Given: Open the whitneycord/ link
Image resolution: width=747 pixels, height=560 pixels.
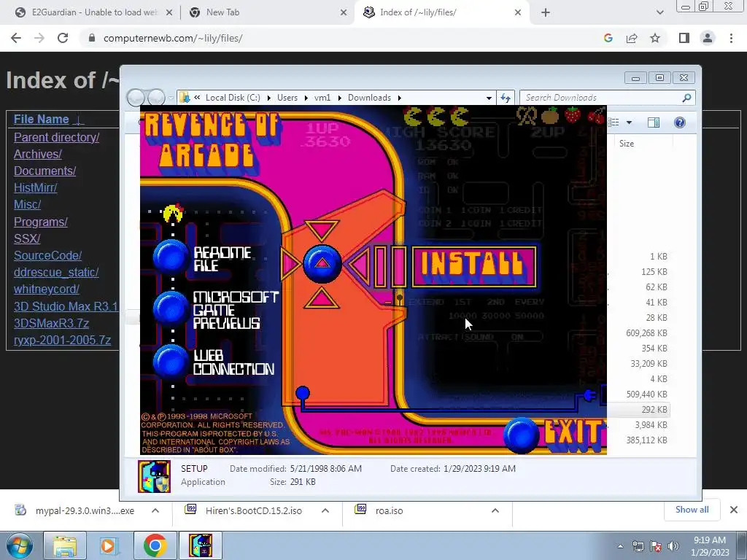Looking at the screenshot, I should 46,289.
